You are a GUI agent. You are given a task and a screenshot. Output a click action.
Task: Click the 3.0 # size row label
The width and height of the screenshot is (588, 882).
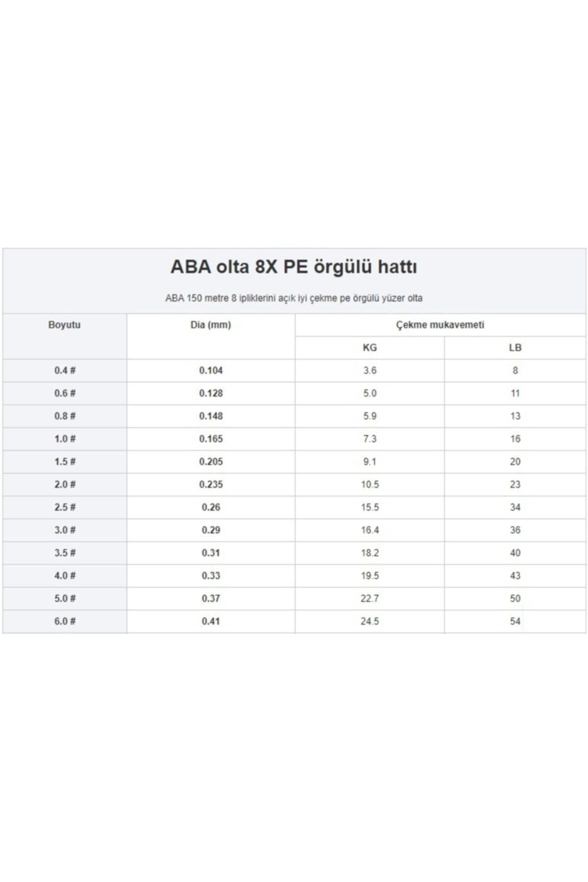64,530
